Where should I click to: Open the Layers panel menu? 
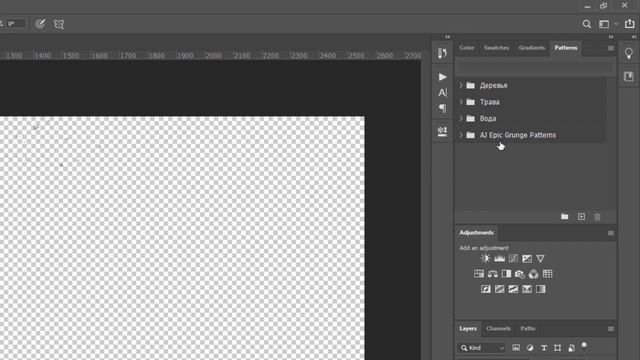(611, 329)
